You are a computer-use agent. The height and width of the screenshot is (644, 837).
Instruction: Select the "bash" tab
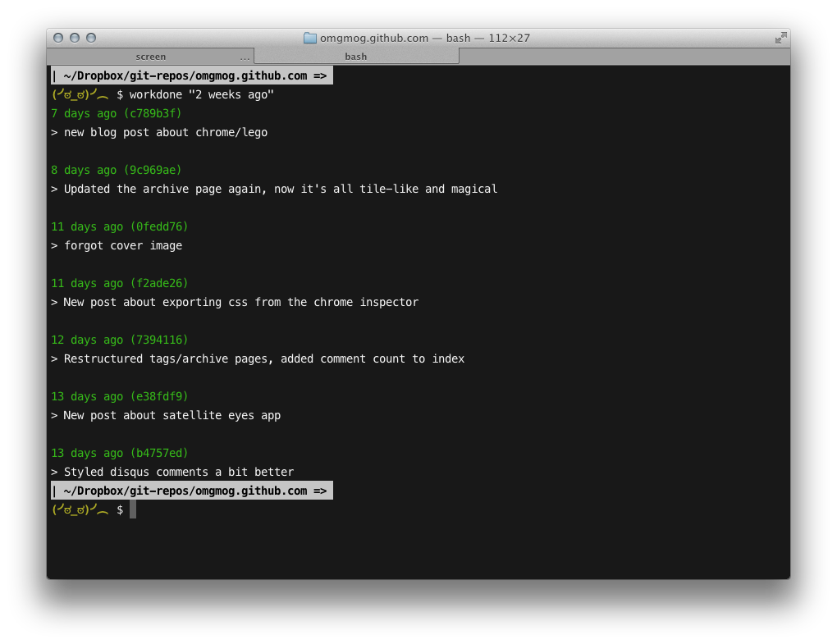pos(356,57)
